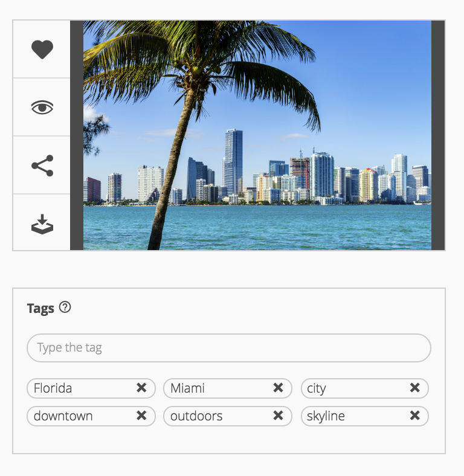Click the Tags heading

click(40, 309)
